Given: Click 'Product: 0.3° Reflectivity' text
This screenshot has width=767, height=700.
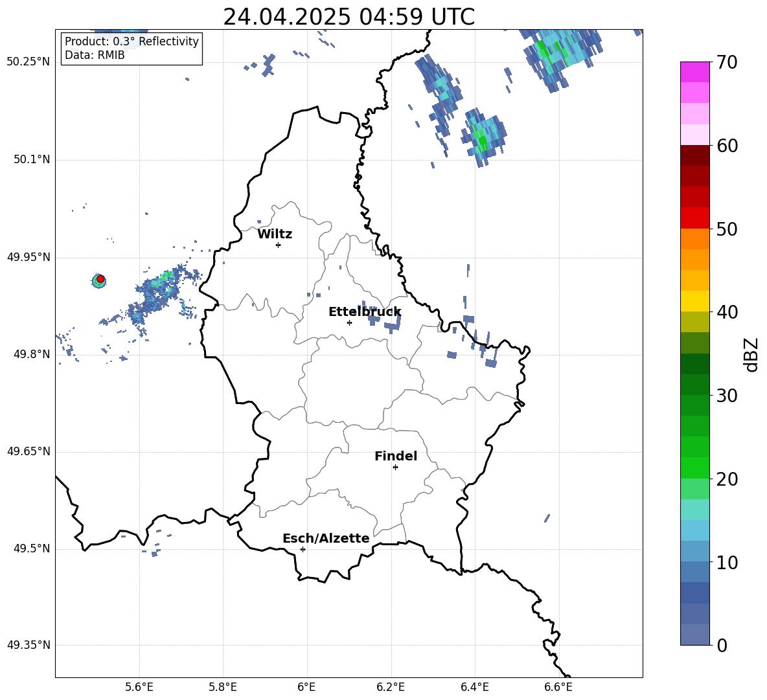Looking at the screenshot, I should click(x=132, y=41).
